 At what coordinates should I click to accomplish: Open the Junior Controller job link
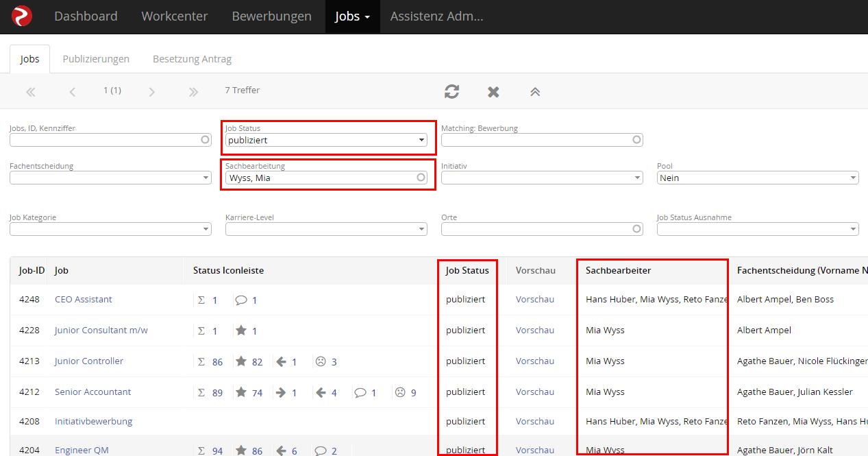click(x=89, y=361)
